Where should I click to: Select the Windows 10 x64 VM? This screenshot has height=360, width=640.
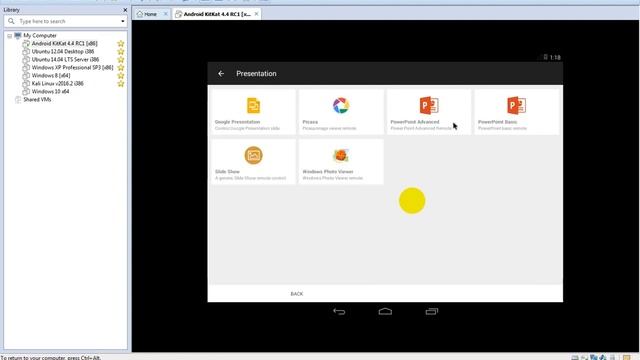point(50,91)
